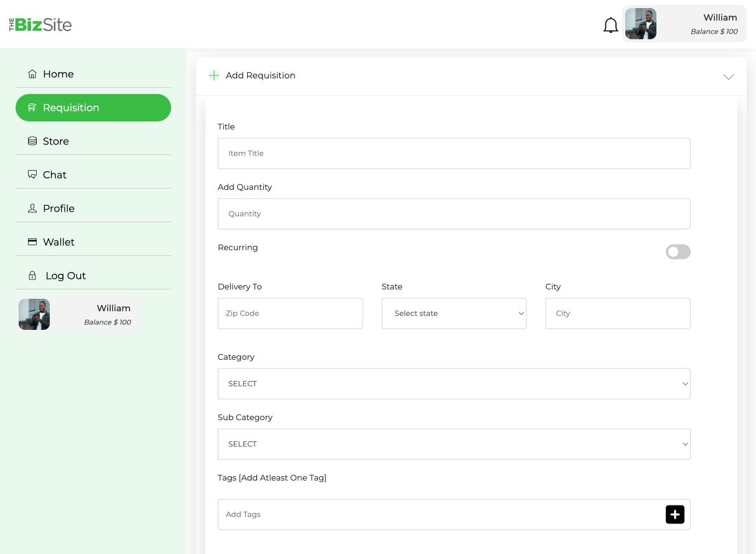Viewport: 756px width, 554px height.
Task: Click the green plus Add Requisition icon
Action: (x=214, y=75)
